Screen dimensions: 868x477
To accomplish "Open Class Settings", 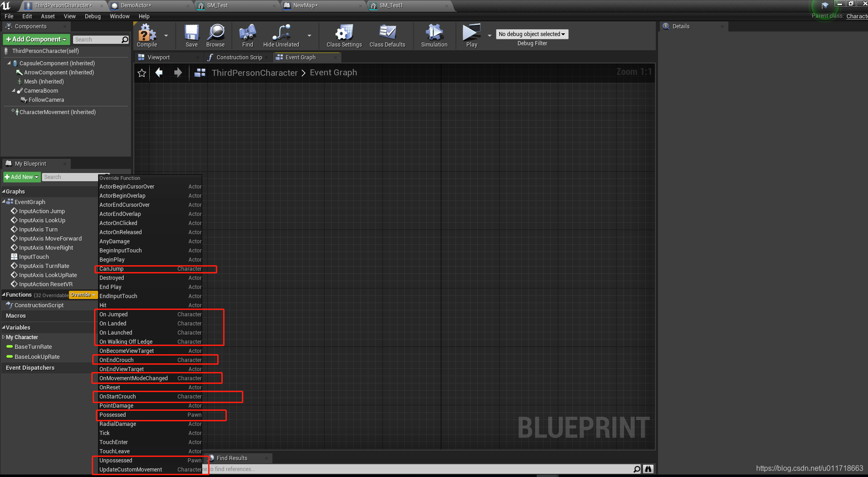I will [344, 36].
